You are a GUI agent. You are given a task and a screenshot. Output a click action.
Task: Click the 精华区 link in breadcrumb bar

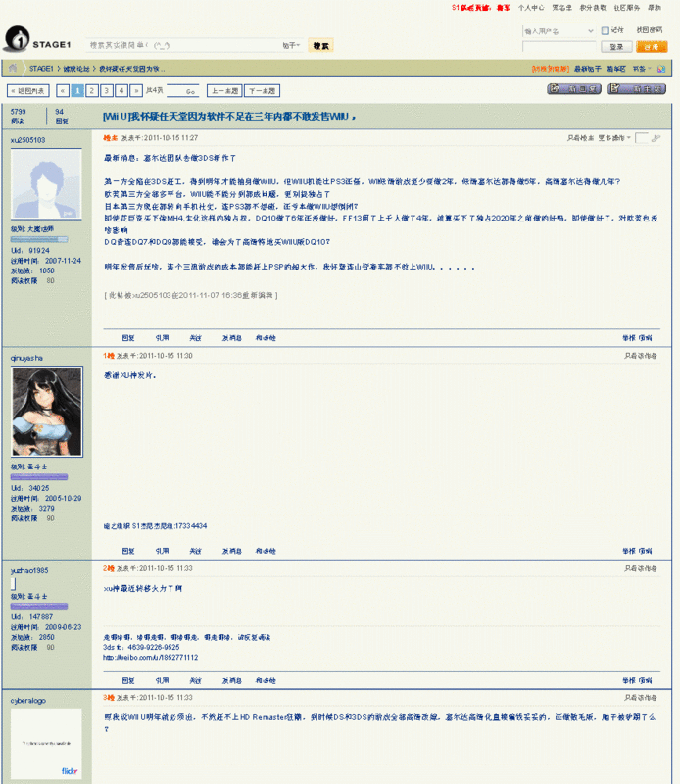coord(616,69)
